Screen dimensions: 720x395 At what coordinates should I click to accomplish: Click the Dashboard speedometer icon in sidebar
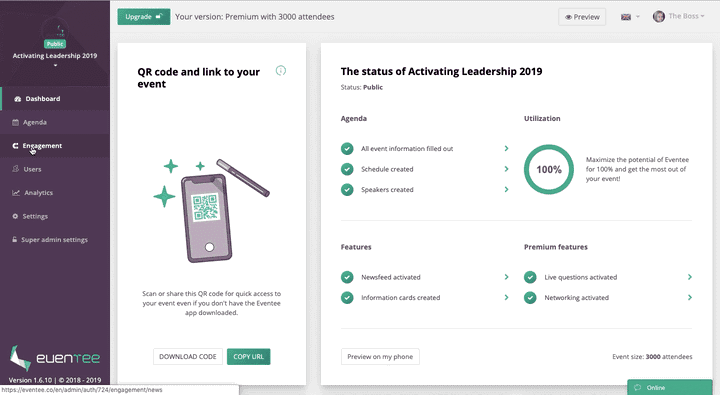point(17,99)
